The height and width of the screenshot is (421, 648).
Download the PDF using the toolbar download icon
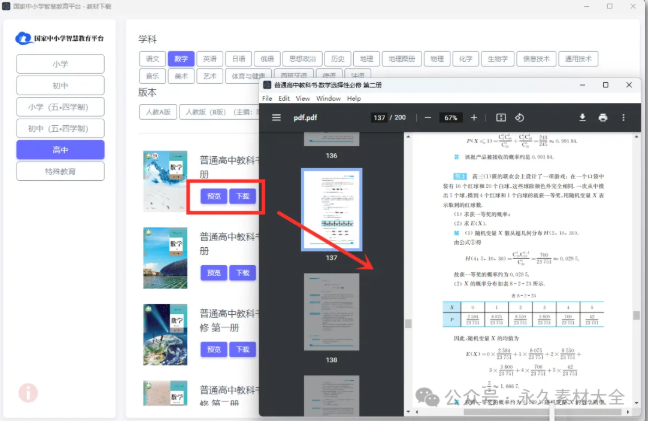[x=582, y=118]
